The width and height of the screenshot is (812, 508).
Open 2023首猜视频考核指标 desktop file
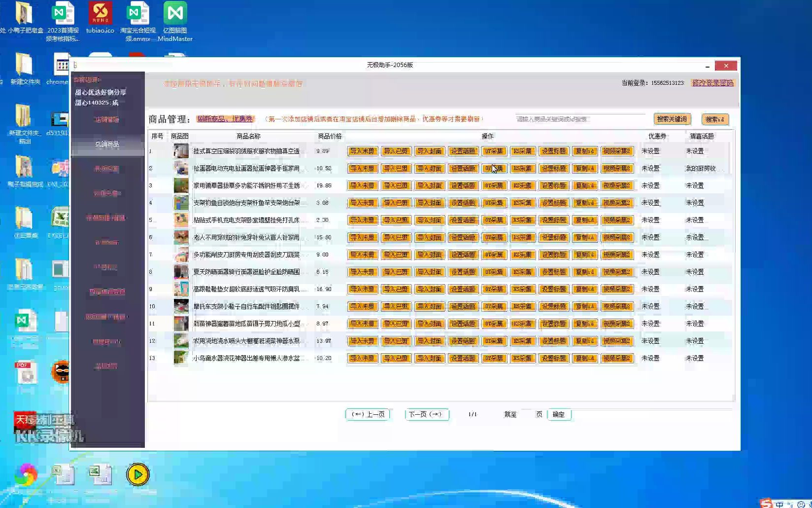[63, 22]
